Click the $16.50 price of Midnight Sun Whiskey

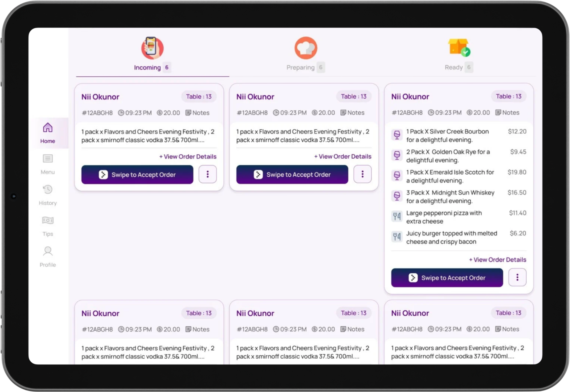click(517, 193)
